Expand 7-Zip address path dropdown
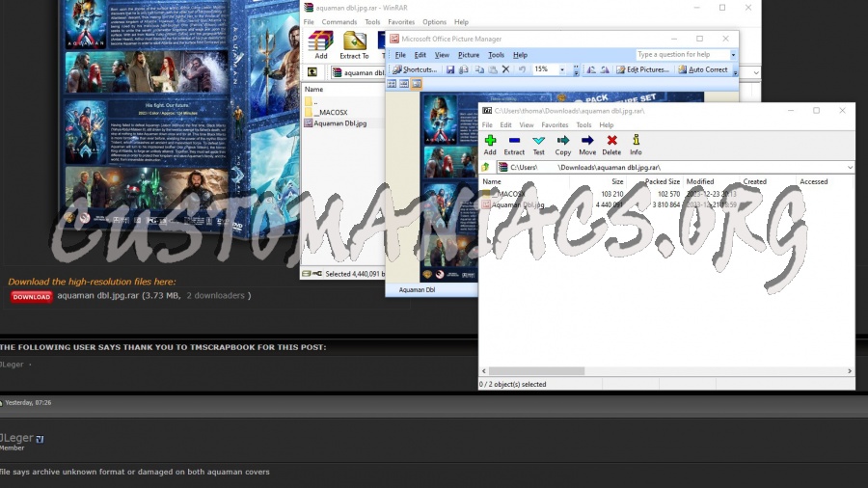The width and height of the screenshot is (868, 488). pyautogui.click(x=849, y=167)
